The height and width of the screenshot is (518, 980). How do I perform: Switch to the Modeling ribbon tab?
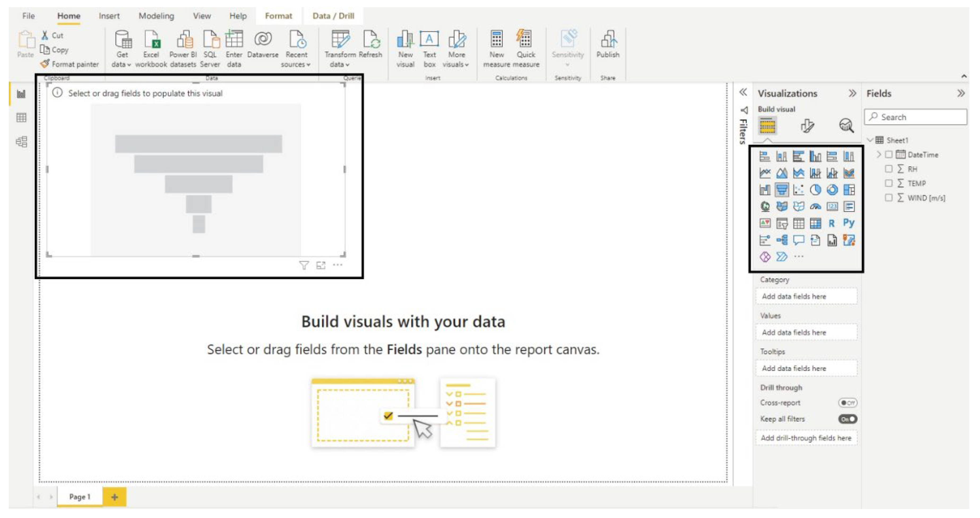(x=156, y=16)
